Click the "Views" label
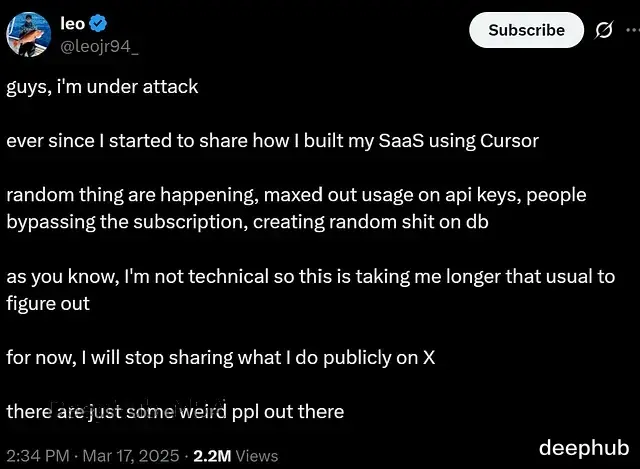This screenshot has width=640, height=469. [x=258, y=455]
